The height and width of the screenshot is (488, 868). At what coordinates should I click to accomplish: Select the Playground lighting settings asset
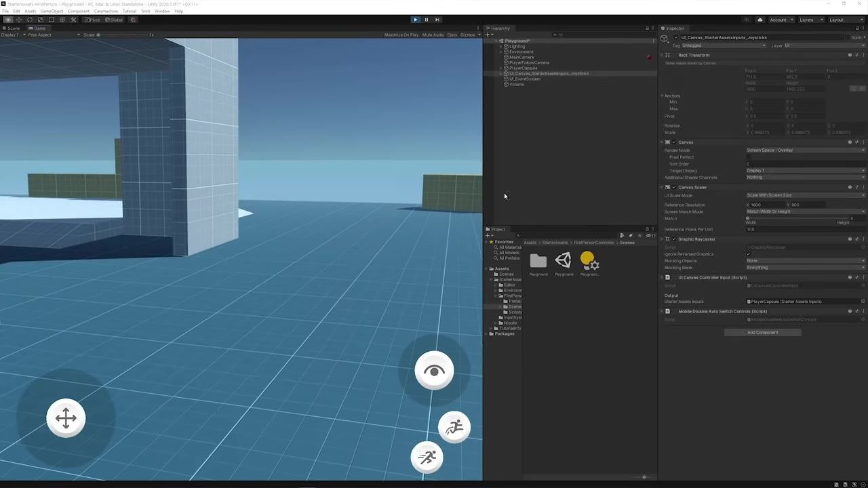589,264
